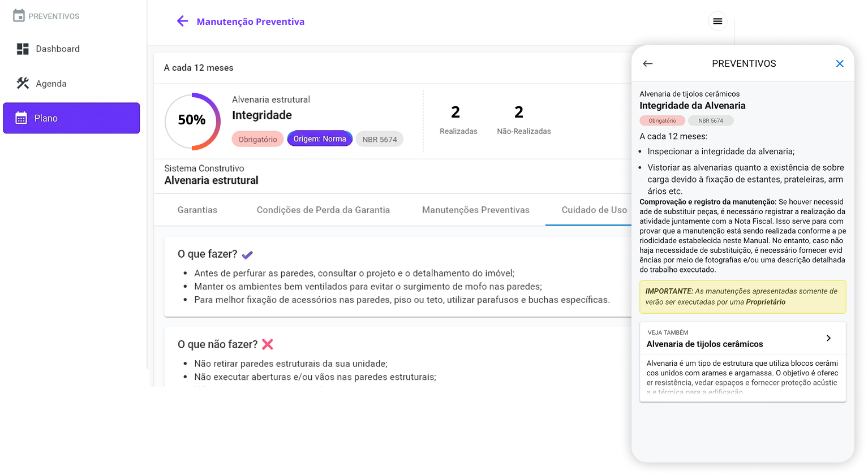Image resolution: width=868 pixels, height=476 pixels.
Task: Click the back arrow in the Preventivos panel
Action: 648,63
